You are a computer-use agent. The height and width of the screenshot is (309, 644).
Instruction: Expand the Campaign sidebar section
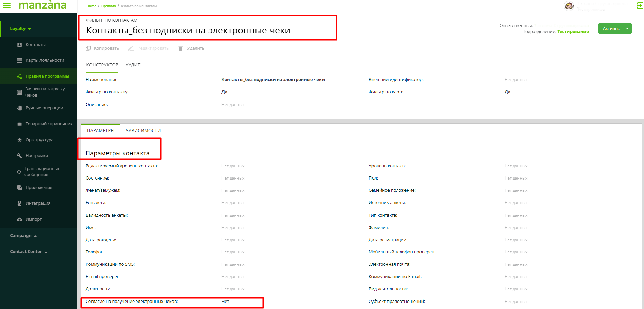[23, 236]
